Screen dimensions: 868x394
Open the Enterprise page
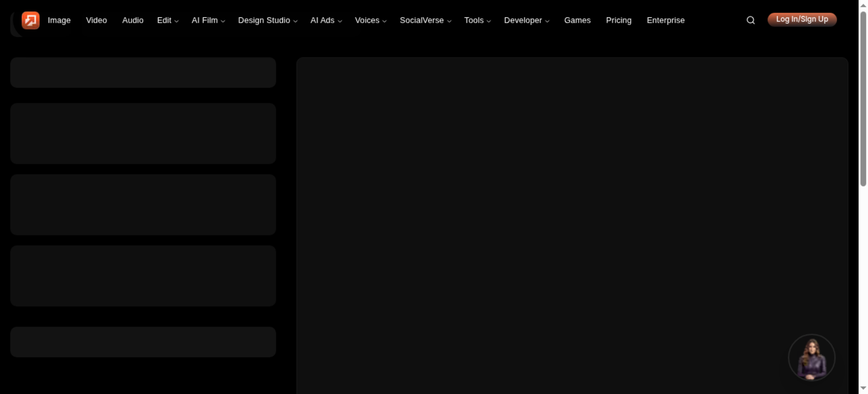tap(665, 20)
